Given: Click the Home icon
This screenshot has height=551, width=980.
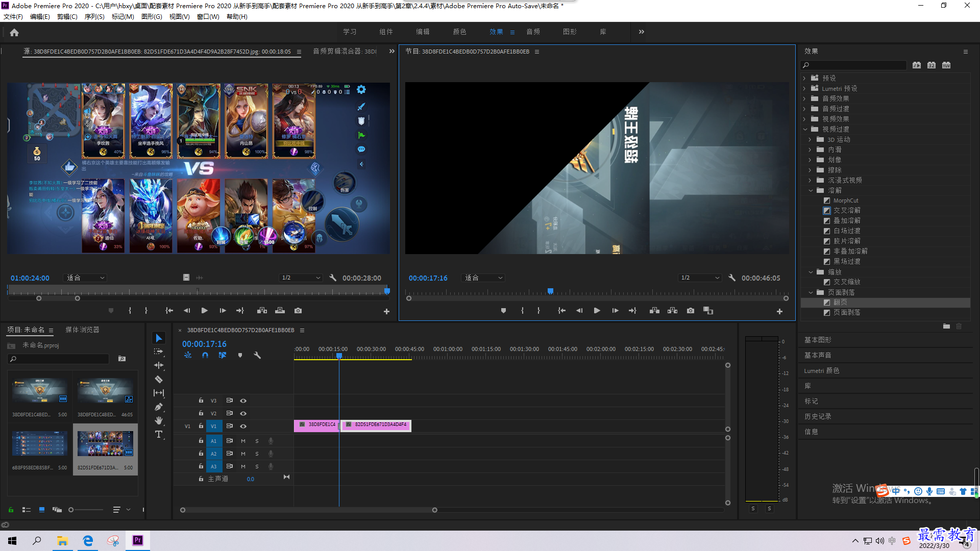Looking at the screenshot, I should [14, 32].
